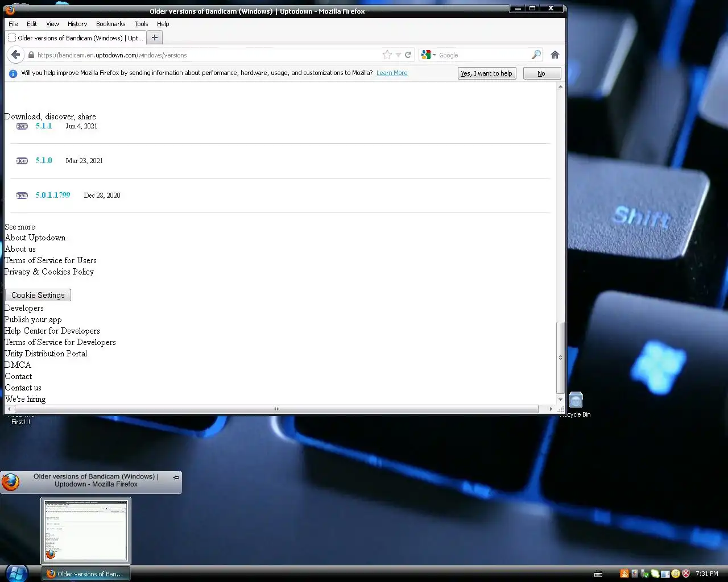Open Publish your app link
The image size is (728, 582).
point(33,319)
